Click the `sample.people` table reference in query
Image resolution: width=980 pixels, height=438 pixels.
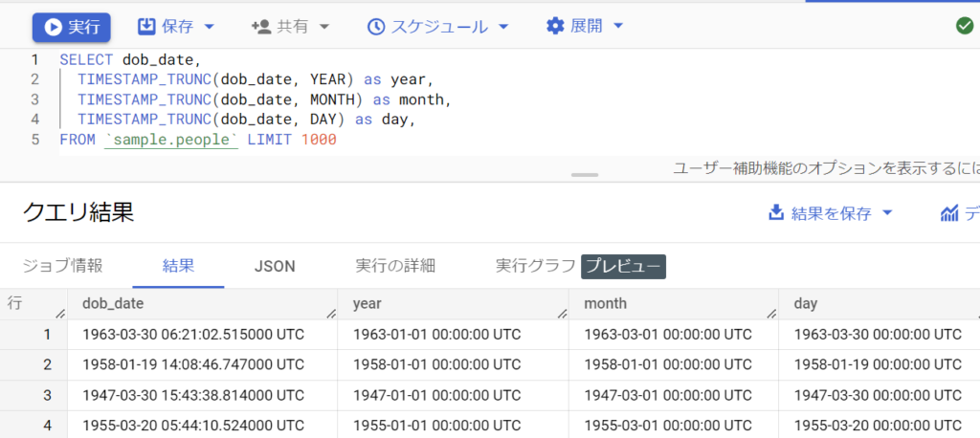(x=171, y=140)
